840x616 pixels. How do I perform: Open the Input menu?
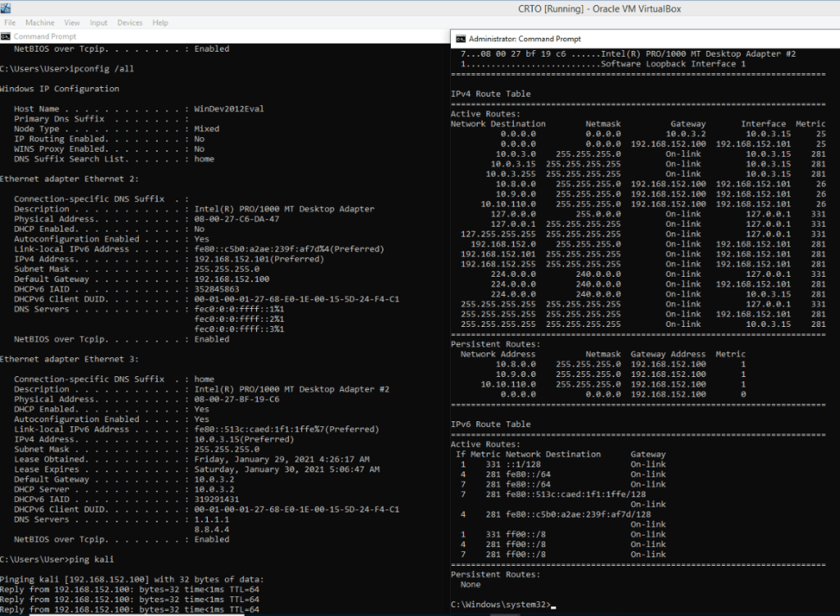[x=99, y=23]
